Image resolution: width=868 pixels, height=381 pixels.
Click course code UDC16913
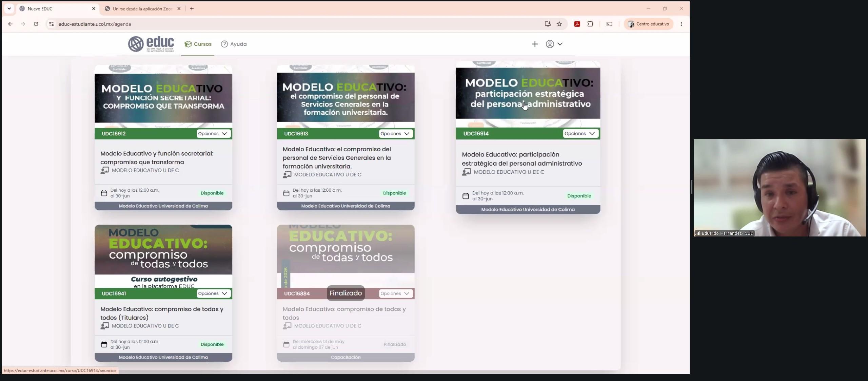pyautogui.click(x=296, y=134)
